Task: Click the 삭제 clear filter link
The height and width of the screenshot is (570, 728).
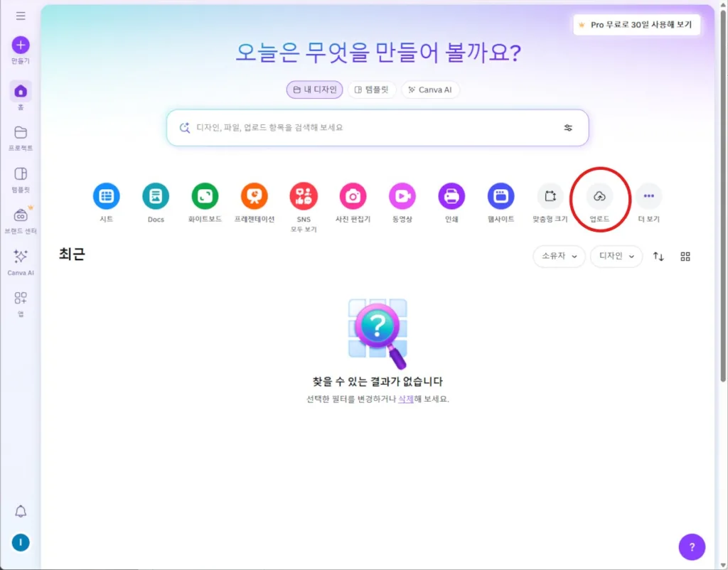Action: 406,399
